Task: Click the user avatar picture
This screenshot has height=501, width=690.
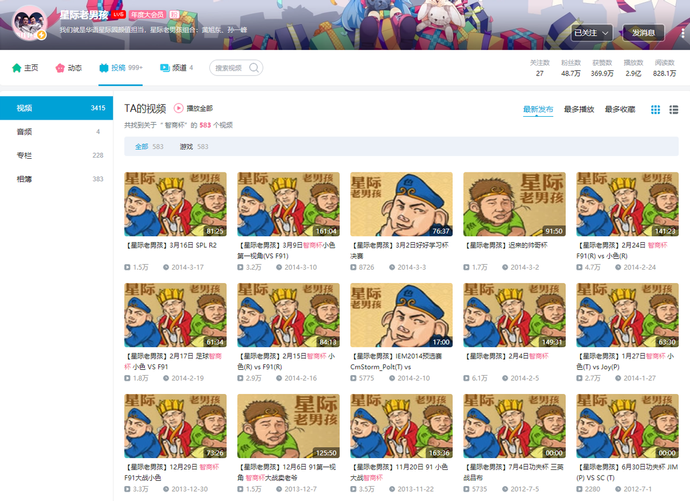Action: (29, 23)
